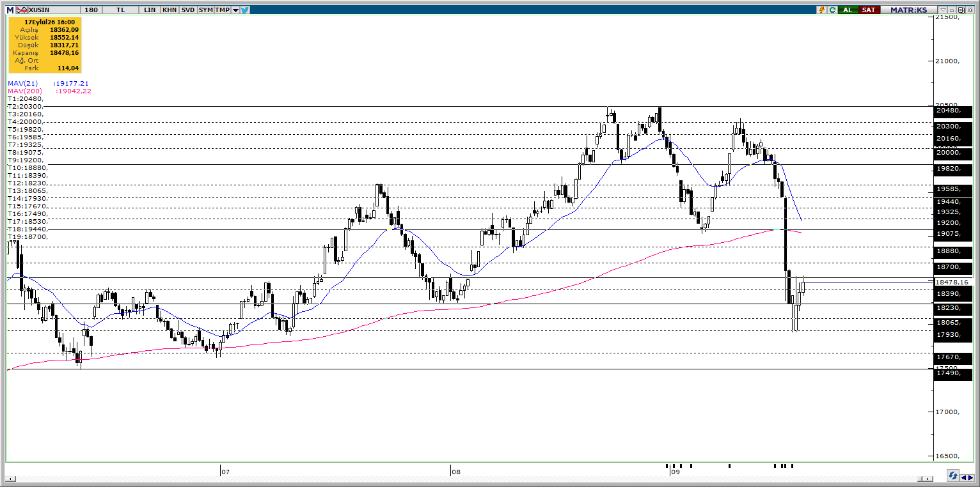This screenshot has width=980, height=487.
Task: Click the MAV(21) indicator label
Action: click(22, 84)
